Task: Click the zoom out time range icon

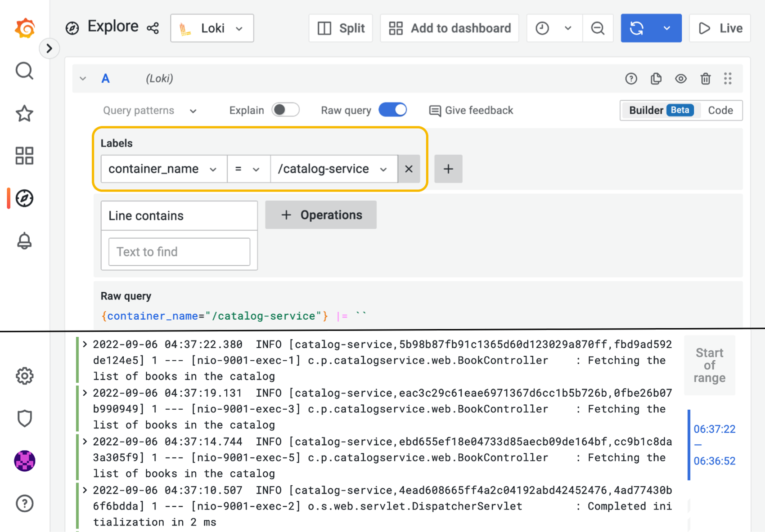Action: pyautogui.click(x=598, y=28)
